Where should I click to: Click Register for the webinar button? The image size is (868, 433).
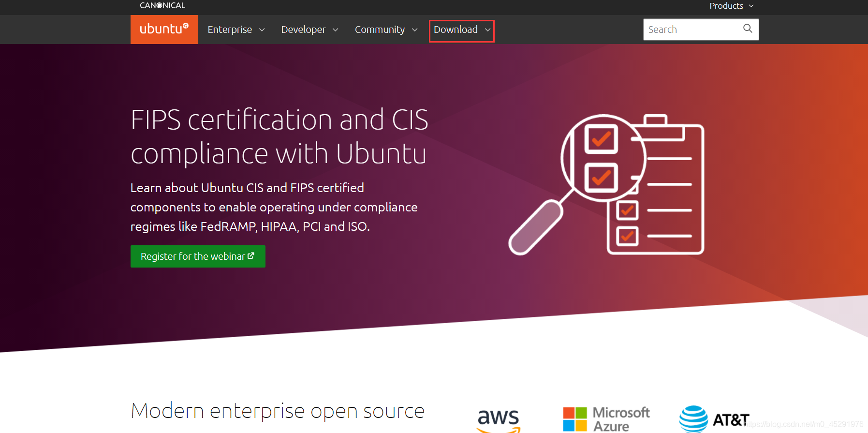point(198,256)
